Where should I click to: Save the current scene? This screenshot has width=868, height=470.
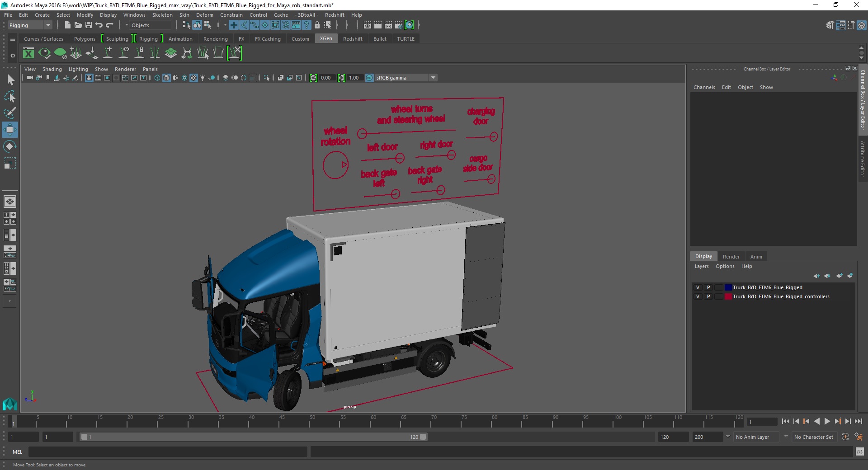tap(89, 25)
